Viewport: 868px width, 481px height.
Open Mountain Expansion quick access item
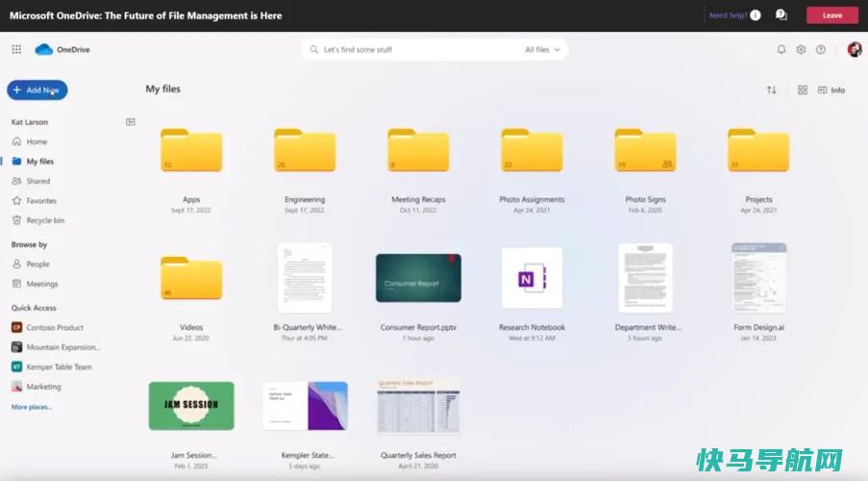coord(56,347)
